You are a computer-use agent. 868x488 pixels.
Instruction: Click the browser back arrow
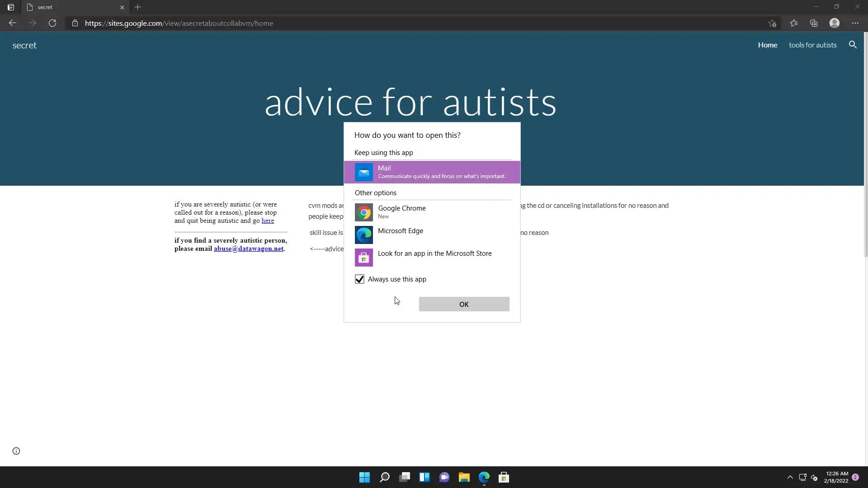point(13,23)
